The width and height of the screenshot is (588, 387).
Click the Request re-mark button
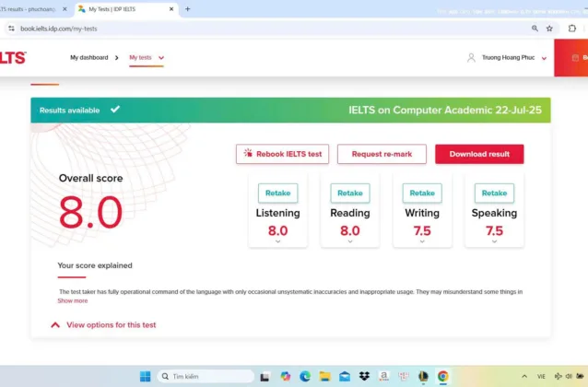(382, 154)
